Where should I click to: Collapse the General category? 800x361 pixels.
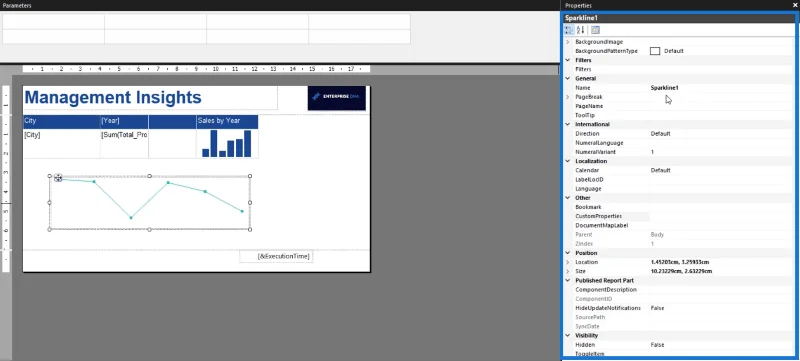coord(567,79)
